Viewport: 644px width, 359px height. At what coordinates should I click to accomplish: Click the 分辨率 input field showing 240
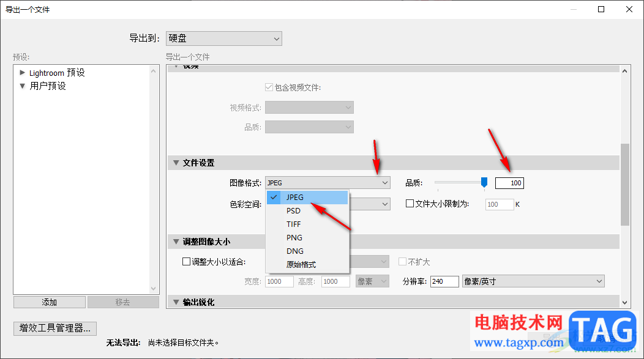[x=445, y=281]
